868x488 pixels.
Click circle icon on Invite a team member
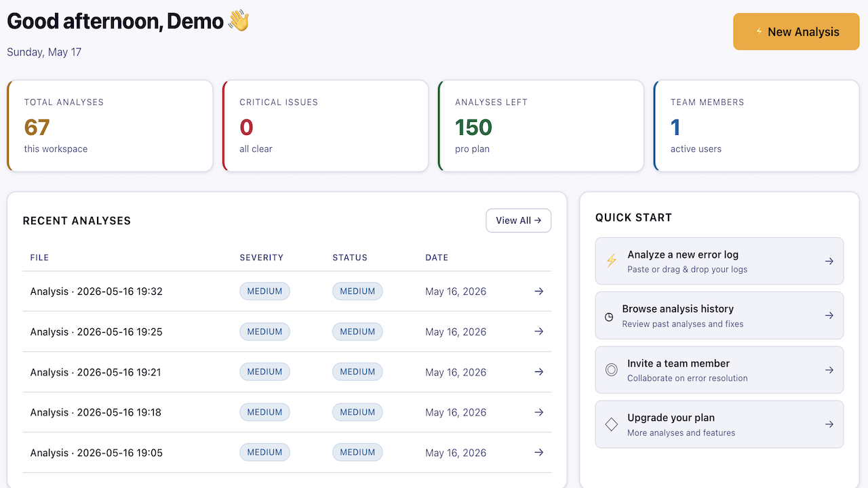[612, 370]
